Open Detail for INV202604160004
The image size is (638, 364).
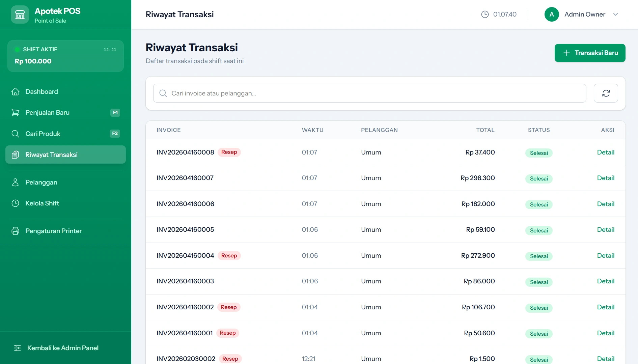tap(606, 255)
